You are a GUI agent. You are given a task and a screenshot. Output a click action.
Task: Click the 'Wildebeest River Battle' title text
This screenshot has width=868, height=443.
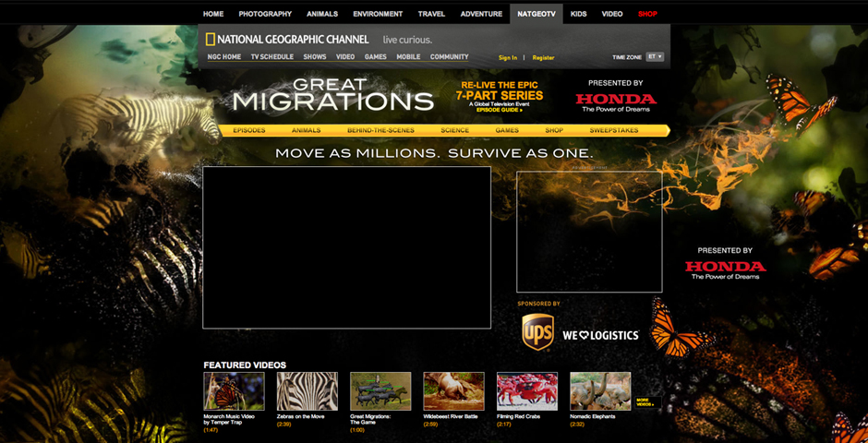[x=451, y=416]
